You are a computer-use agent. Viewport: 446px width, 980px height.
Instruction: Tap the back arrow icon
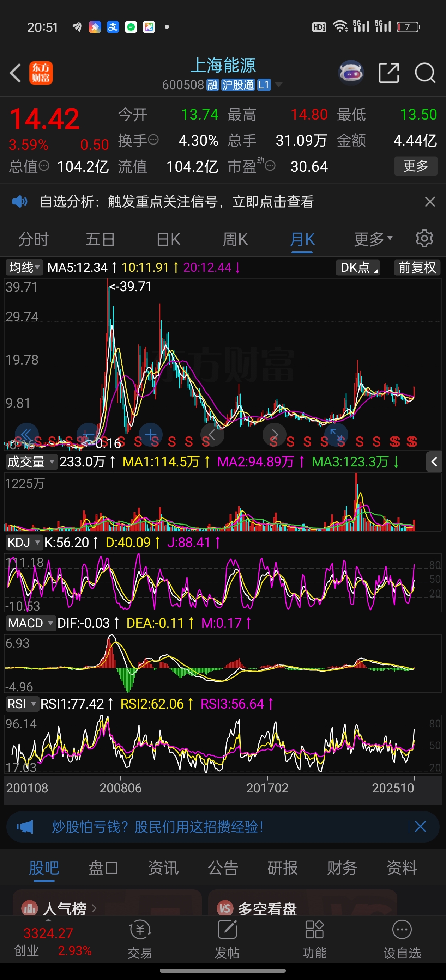pyautogui.click(x=15, y=73)
